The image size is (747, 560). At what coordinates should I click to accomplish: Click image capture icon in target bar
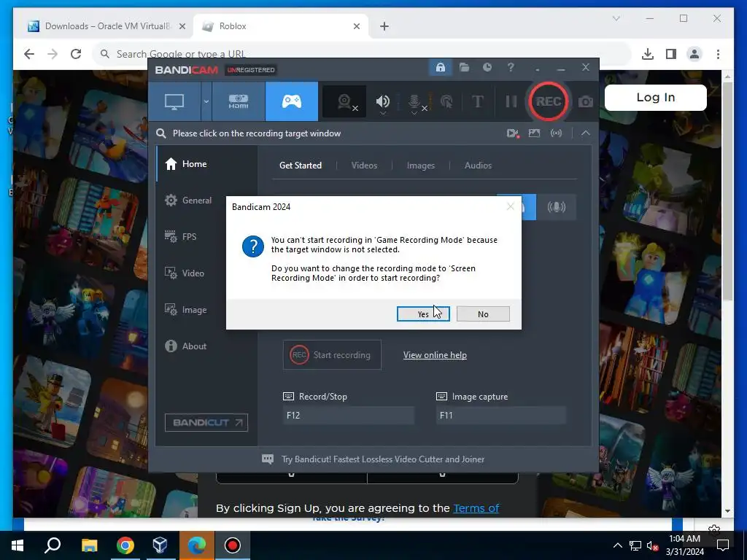(534, 133)
